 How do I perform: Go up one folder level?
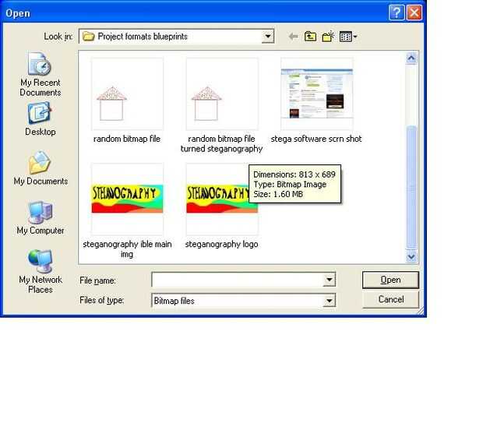(x=310, y=37)
